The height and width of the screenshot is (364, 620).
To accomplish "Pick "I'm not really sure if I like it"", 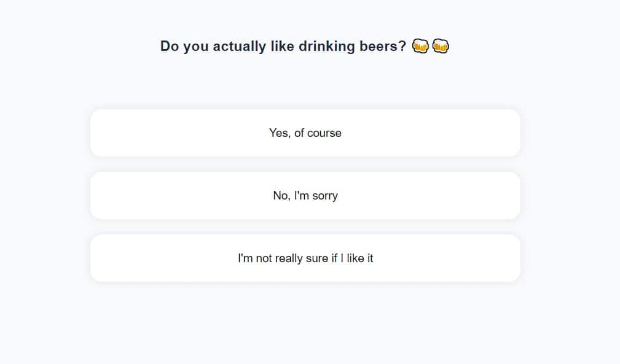I will click(305, 258).
